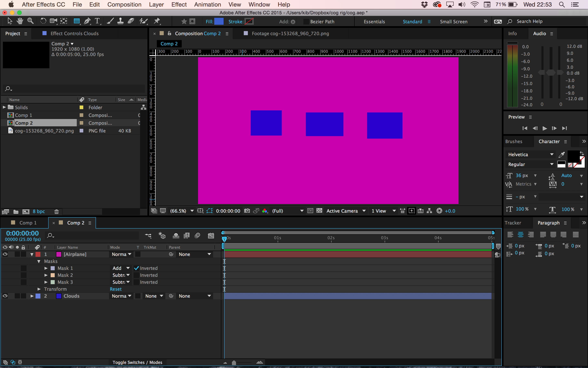Screen dimensions: 588x368
Task: Select the Zoom magnifier tool
Action: point(30,21)
